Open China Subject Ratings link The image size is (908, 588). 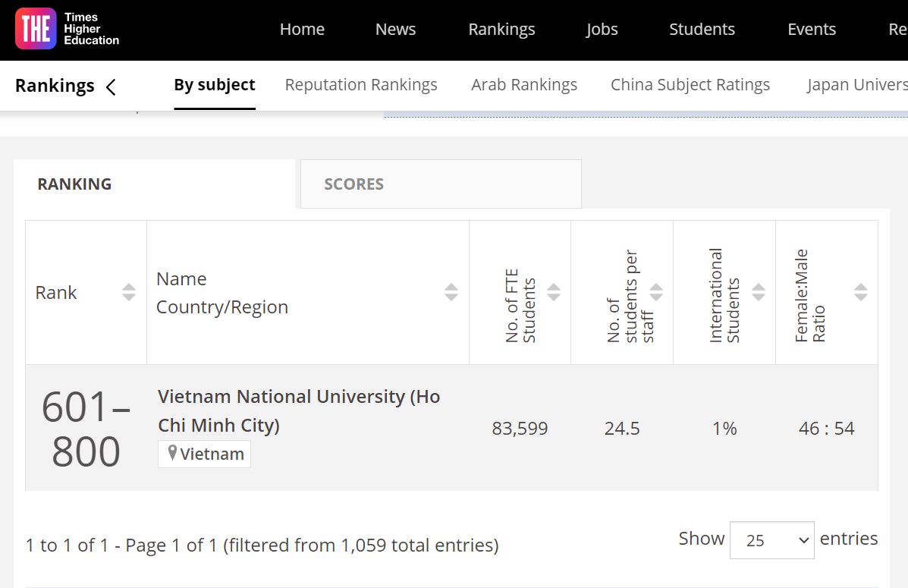pyautogui.click(x=690, y=85)
